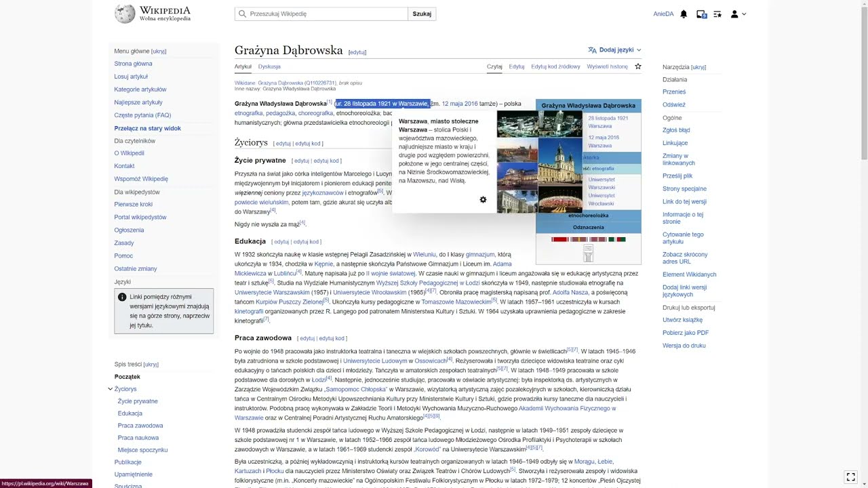Click Przełącz na stary widok

coord(148,128)
